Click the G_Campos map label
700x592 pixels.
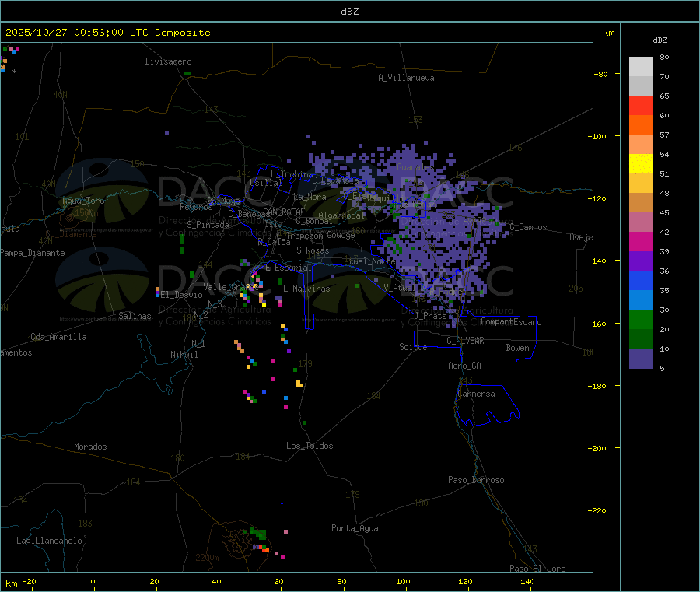(528, 227)
